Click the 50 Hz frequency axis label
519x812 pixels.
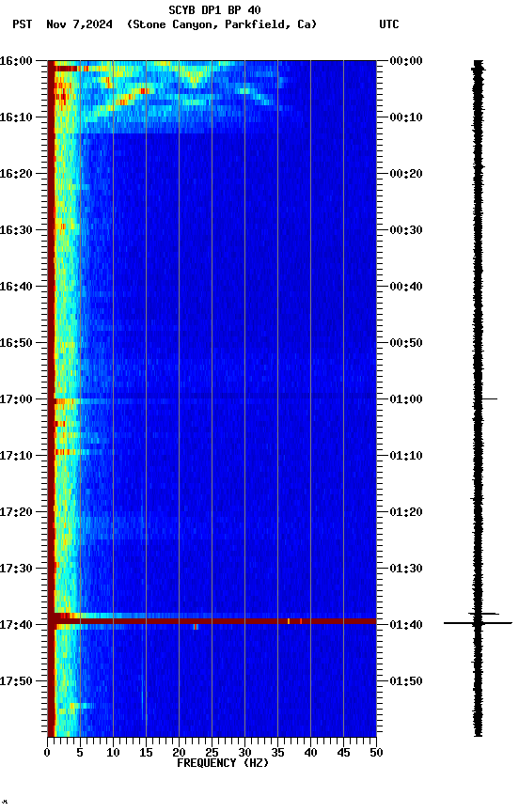tap(376, 753)
